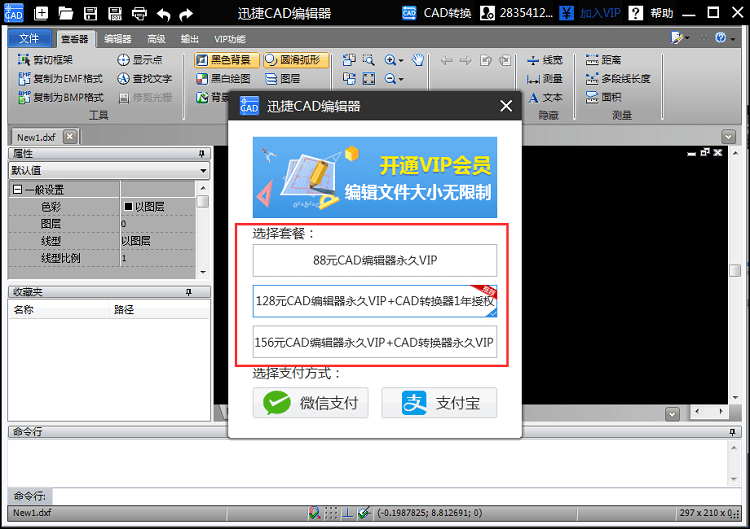The image size is (750, 529).
Task: Open the zoom out dropdown
Action: coord(401,79)
